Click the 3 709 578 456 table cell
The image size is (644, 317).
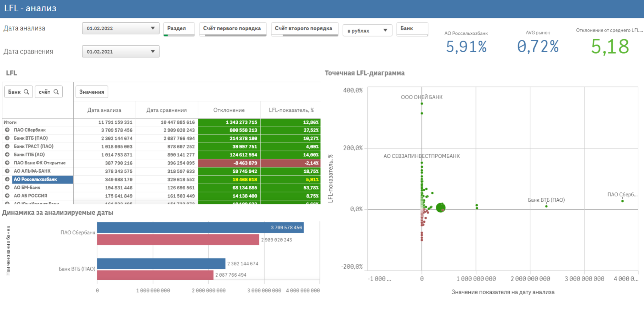[104, 130]
